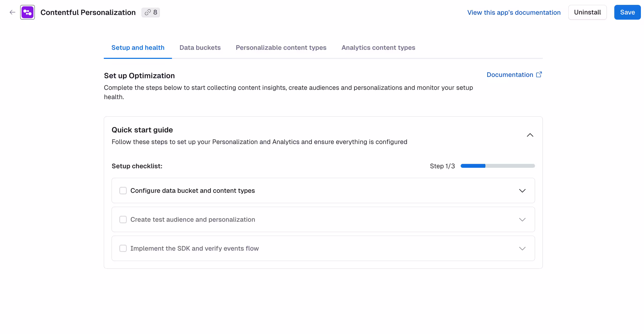
Task: Click the Contentful Personalization app logo
Action: [28, 12]
